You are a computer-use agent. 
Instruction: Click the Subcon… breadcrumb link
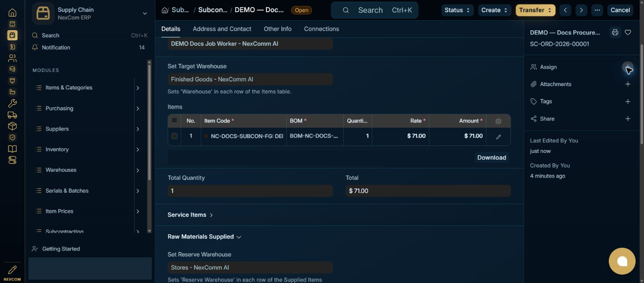click(213, 10)
